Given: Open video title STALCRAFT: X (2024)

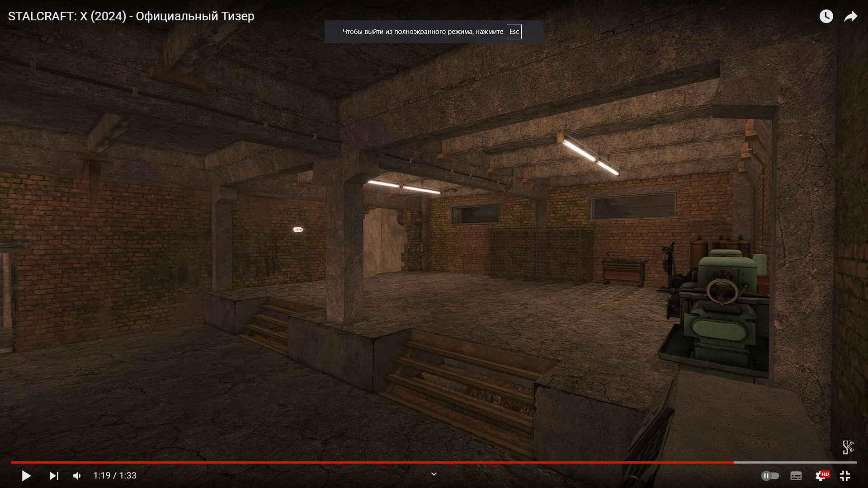Looking at the screenshot, I should pos(131,16).
